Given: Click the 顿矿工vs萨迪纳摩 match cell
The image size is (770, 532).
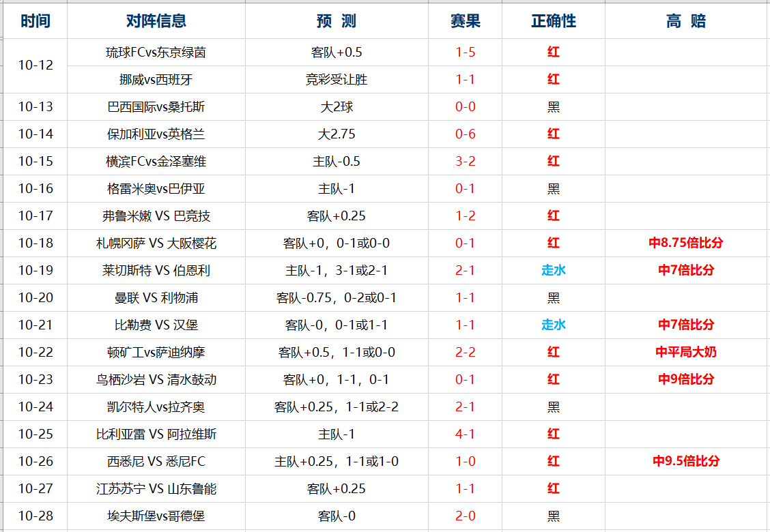Looking at the screenshot, I should pos(156,353).
